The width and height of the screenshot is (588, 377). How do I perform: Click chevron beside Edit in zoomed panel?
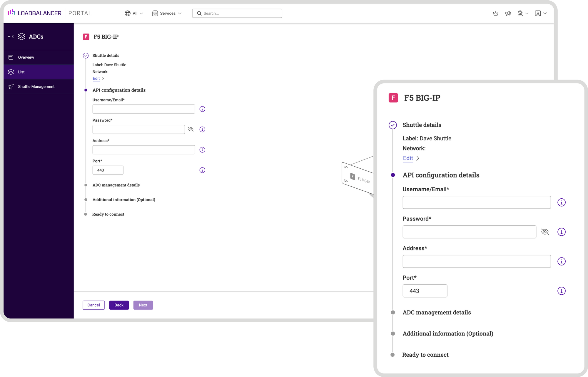point(418,158)
